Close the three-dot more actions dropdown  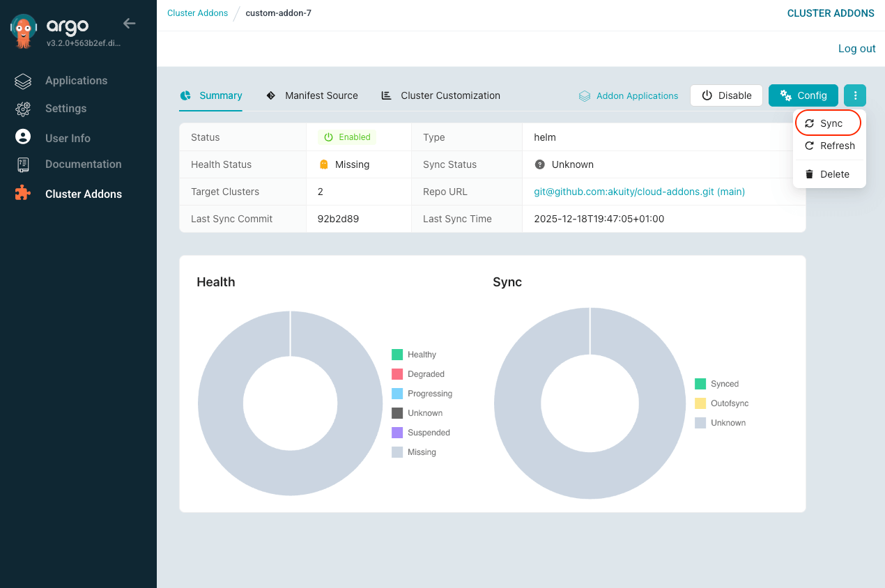point(854,95)
